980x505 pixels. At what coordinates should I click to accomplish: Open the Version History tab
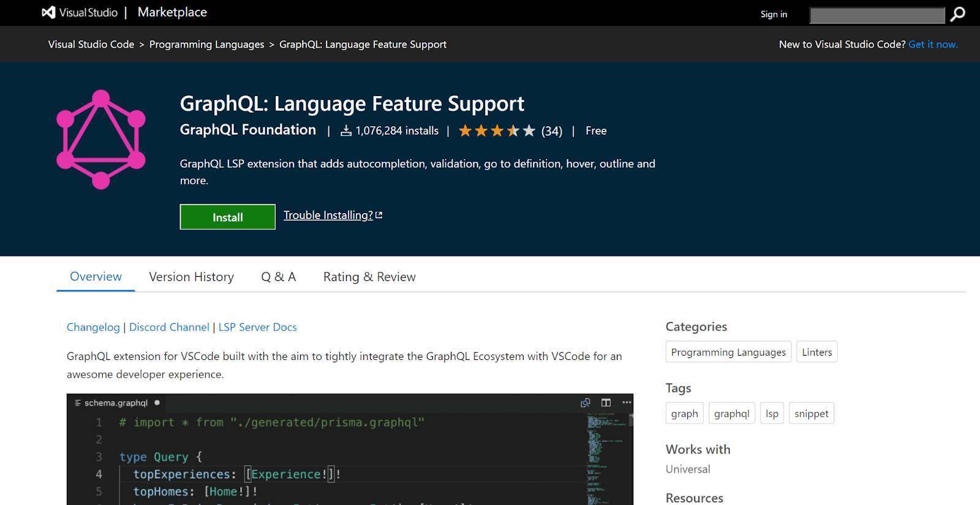191,277
